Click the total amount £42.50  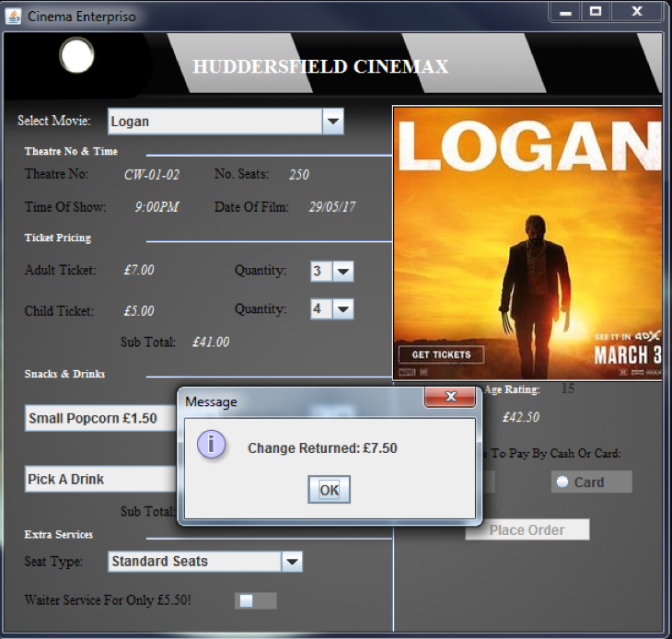521,417
